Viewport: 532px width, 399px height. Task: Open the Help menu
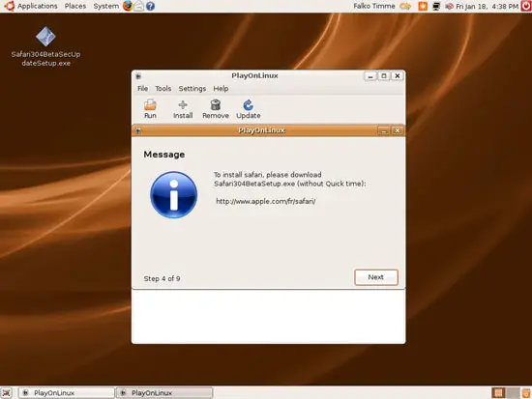click(x=221, y=89)
